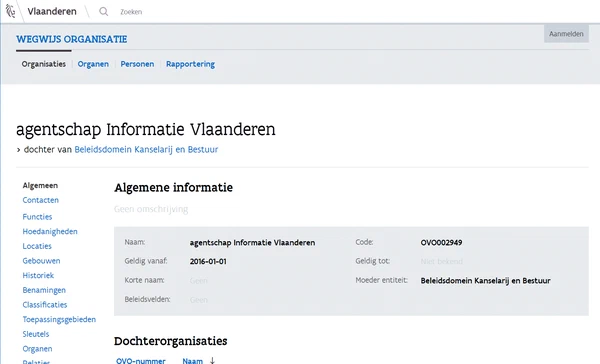Open Benamingen in the side menu
Viewport: 600px width, 364px height.
(44, 290)
